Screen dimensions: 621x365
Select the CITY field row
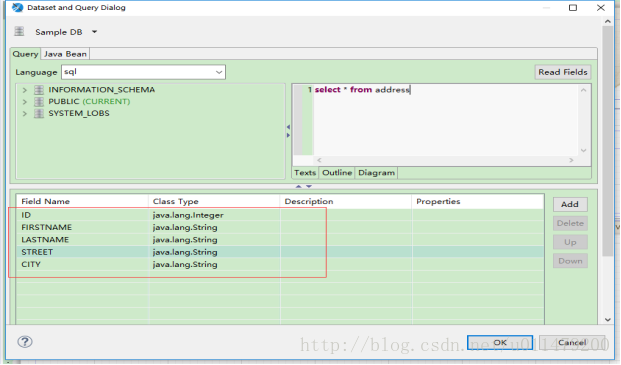click(280, 264)
